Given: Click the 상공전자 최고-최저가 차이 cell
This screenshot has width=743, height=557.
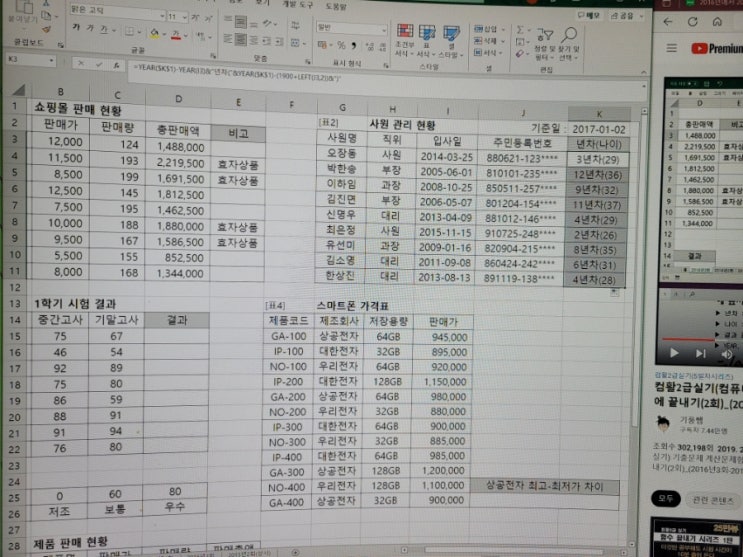Looking at the screenshot, I should [545, 487].
